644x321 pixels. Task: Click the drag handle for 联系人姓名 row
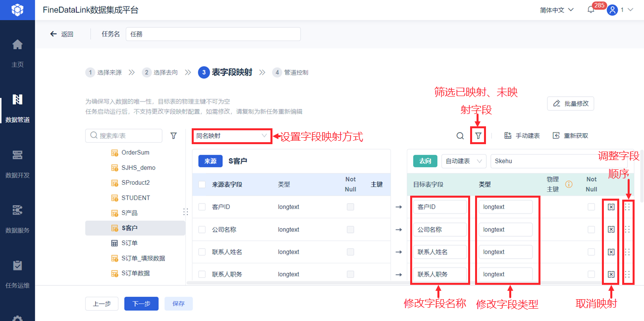coord(627,252)
